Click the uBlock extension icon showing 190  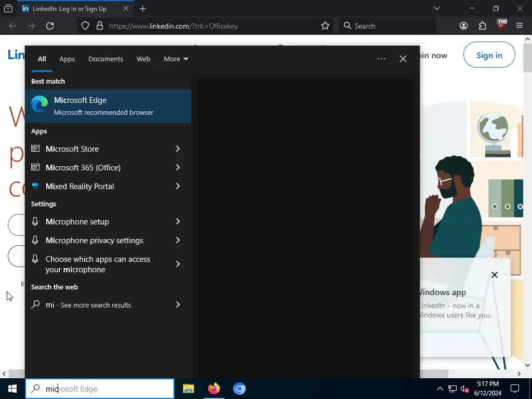click(x=501, y=25)
